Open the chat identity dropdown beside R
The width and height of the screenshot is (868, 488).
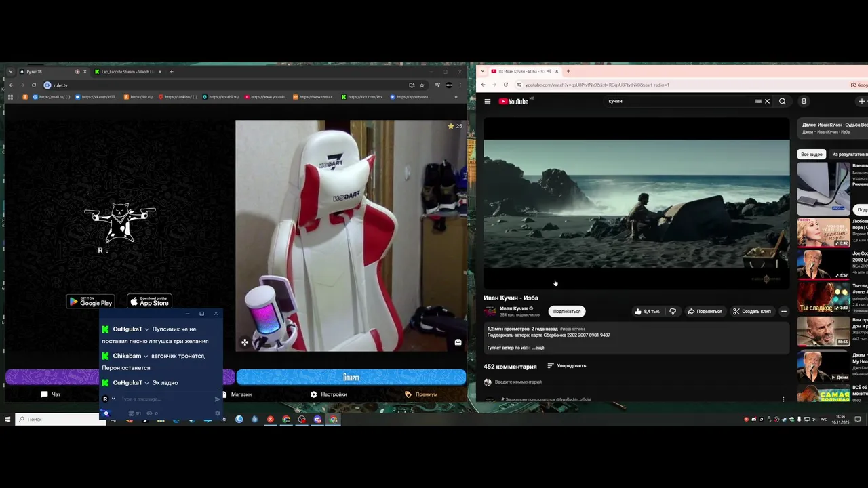click(x=113, y=399)
